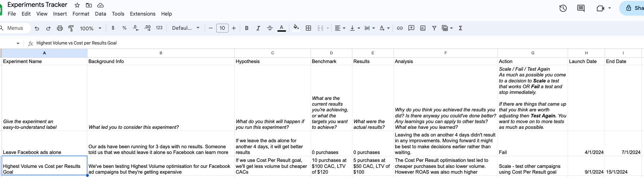Format selection as percent

coord(125,28)
